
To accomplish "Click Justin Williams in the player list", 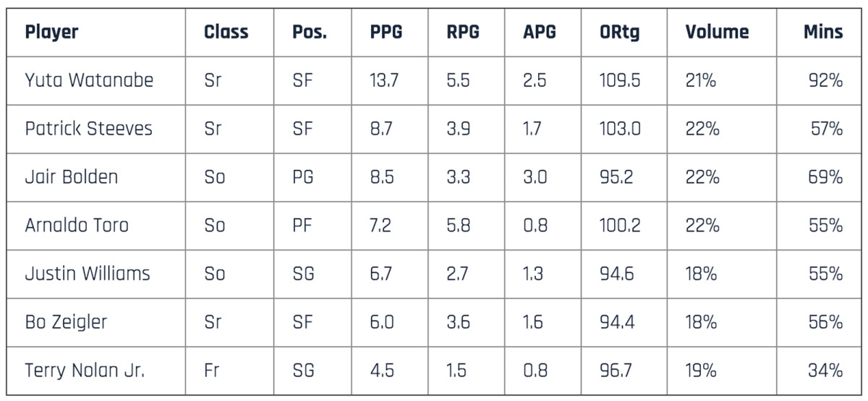I will [88, 274].
